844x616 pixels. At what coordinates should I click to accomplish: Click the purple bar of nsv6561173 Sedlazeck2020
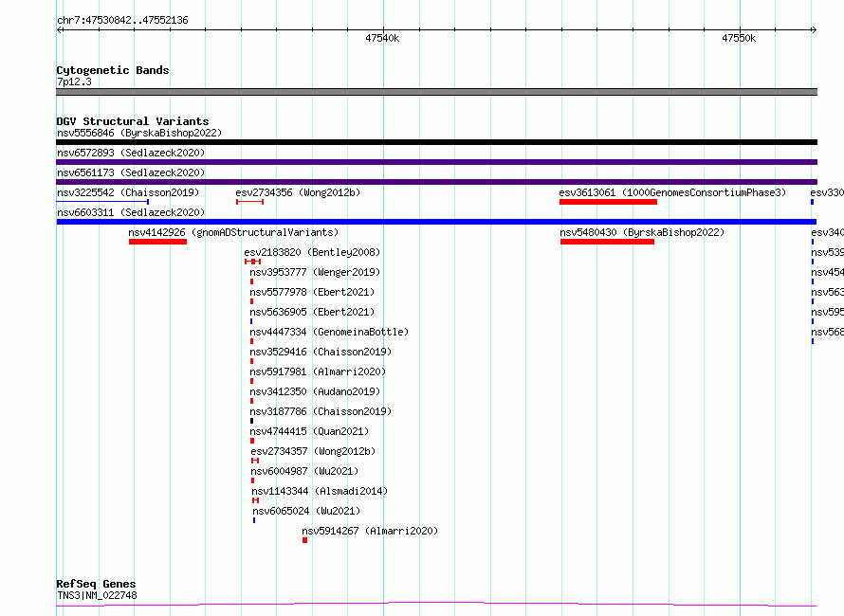(x=436, y=182)
